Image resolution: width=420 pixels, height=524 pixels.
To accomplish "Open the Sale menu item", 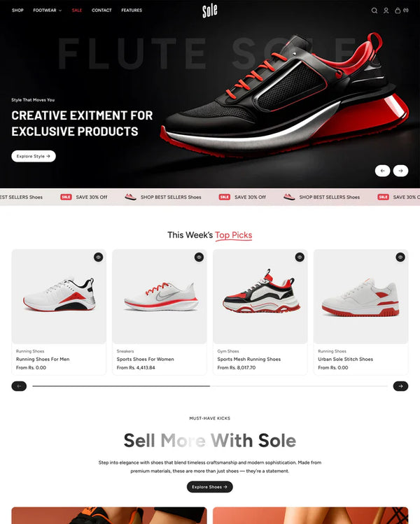I will click(x=77, y=10).
